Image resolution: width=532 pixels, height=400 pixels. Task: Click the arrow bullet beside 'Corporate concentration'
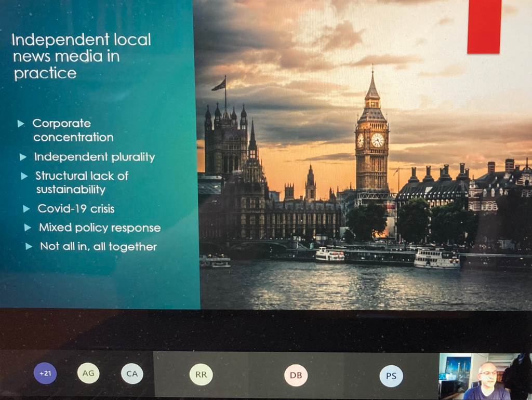21,124
